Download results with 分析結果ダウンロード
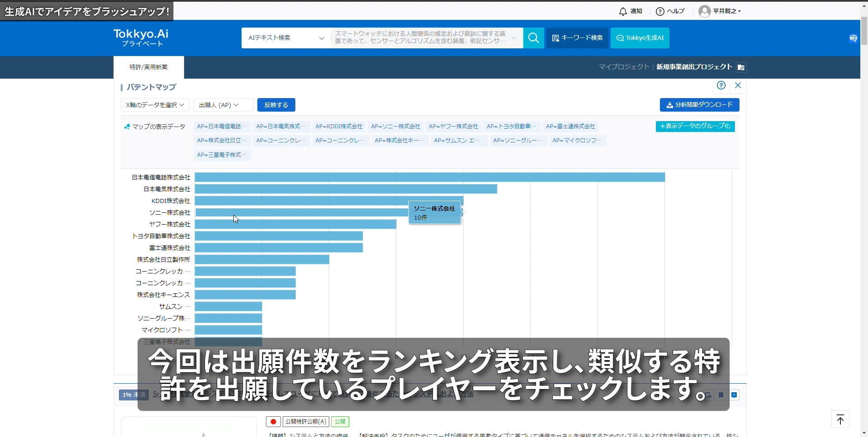This screenshot has width=868, height=437. [x=700, y=105]
